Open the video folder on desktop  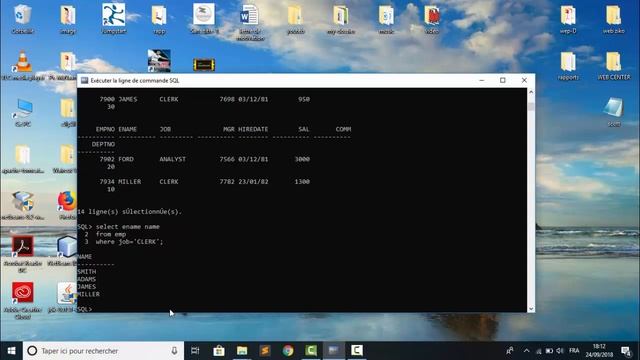coord(431,15)
